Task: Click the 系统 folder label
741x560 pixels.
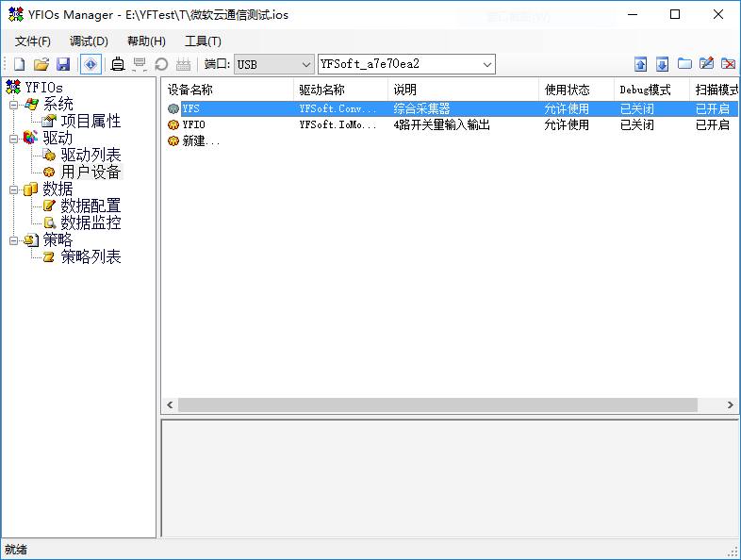Action: pyautogui.click(x=58, y=105)
